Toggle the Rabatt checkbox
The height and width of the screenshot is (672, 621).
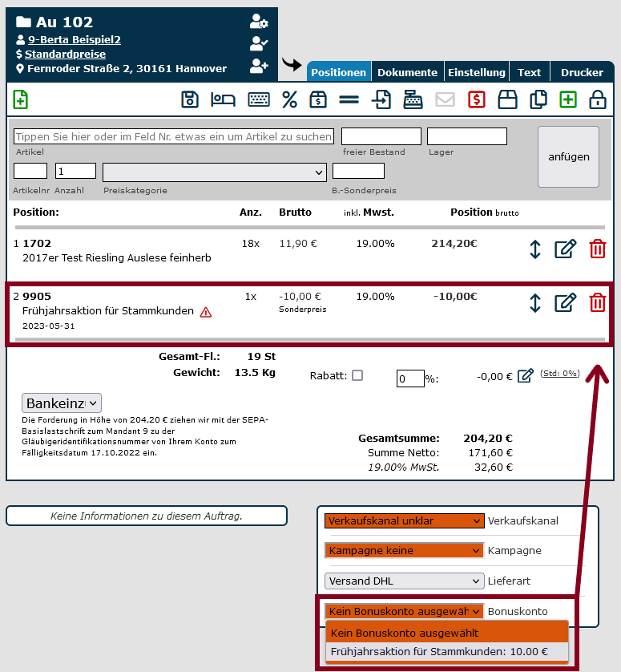357,374
